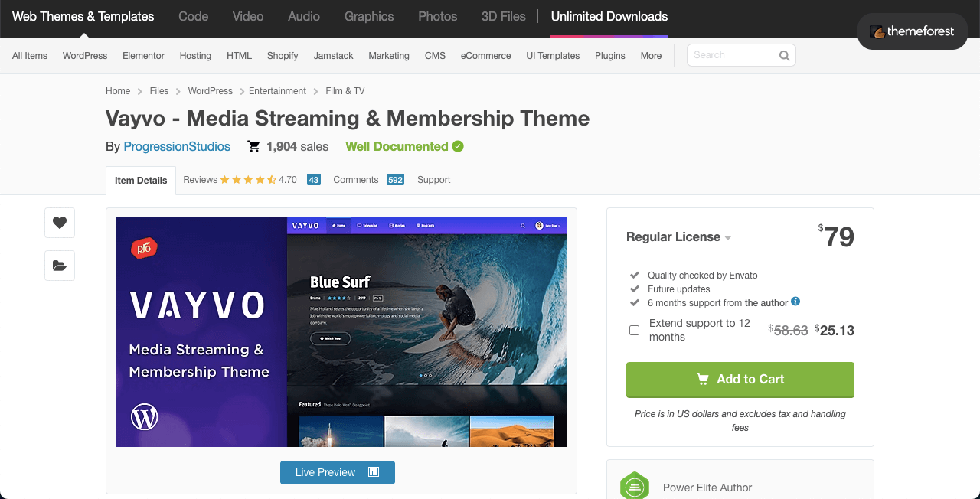Viewport: 980px width, 499px height.
Task: Go to Files breadcrumb
Action: (159, 91)
